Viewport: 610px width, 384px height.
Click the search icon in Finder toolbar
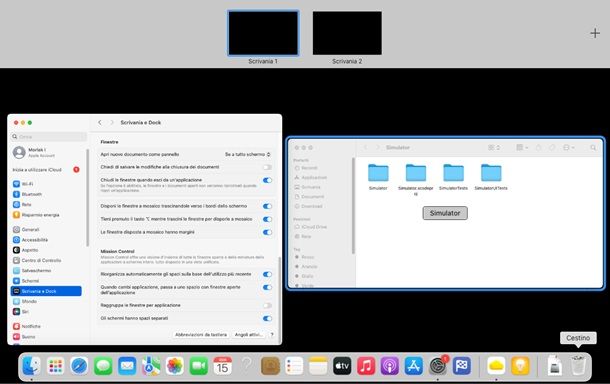(593, 148)
